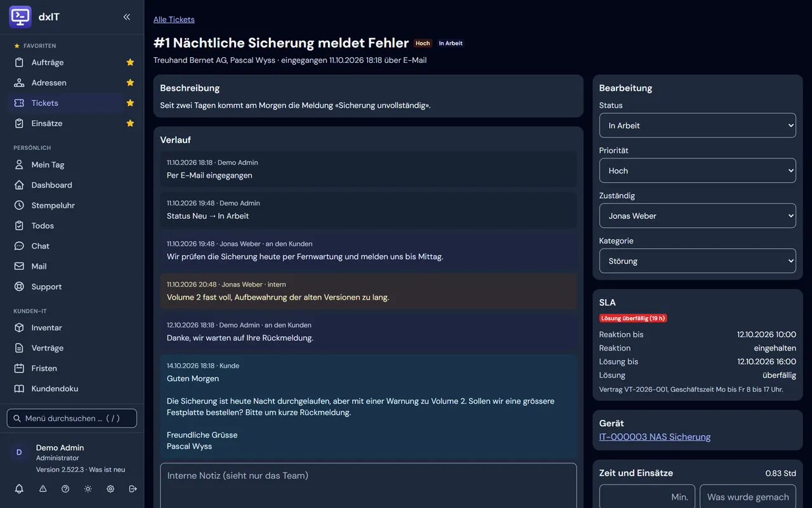Click the '0.83 Std' time total

point(780,473)
